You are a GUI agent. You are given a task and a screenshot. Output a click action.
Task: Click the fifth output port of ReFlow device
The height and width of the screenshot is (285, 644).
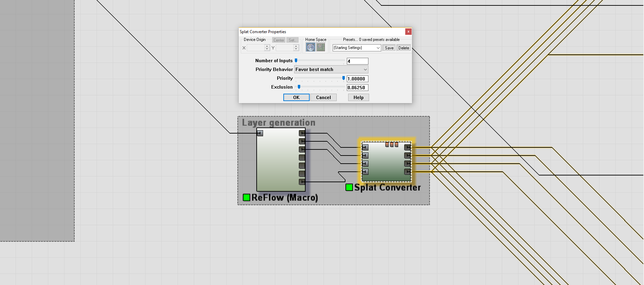point(302,166)
